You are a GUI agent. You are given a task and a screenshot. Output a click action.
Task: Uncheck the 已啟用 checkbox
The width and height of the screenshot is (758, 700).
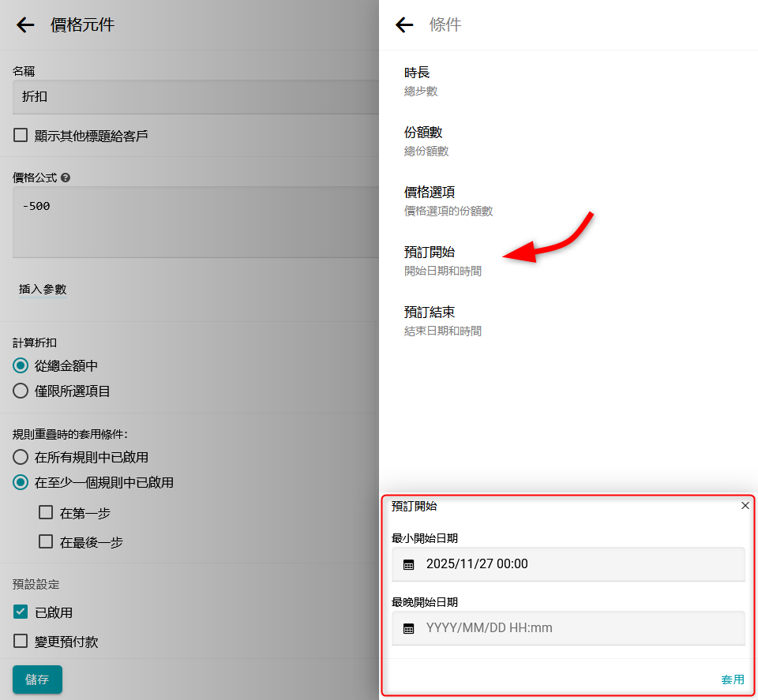tap(21, 612)
